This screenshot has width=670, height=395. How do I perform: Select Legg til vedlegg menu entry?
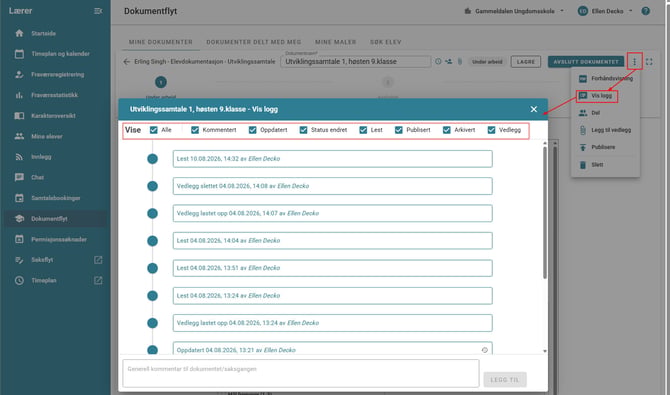(605, 130)
